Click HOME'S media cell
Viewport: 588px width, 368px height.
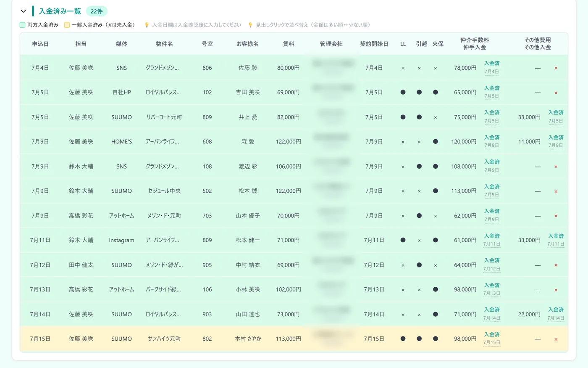[122, 141]
